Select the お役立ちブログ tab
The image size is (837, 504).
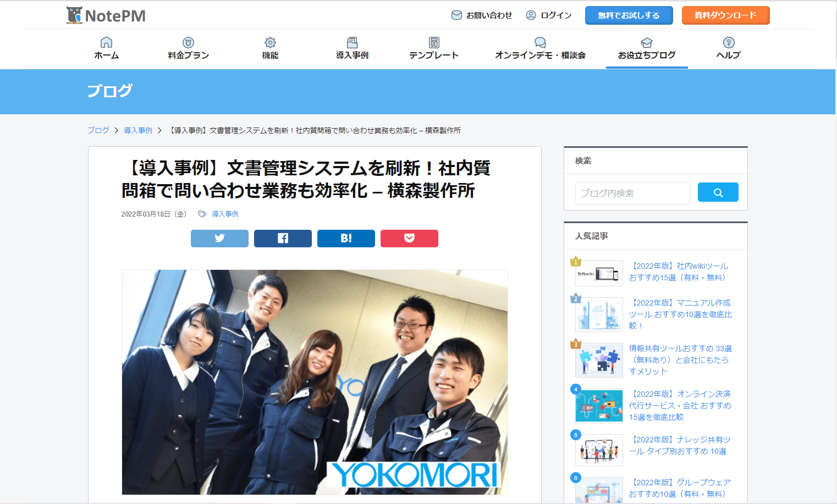647,49
